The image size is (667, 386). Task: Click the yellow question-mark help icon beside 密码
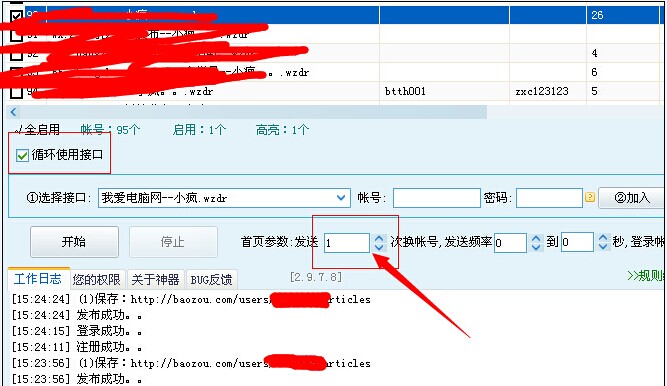tap(590, 197)
